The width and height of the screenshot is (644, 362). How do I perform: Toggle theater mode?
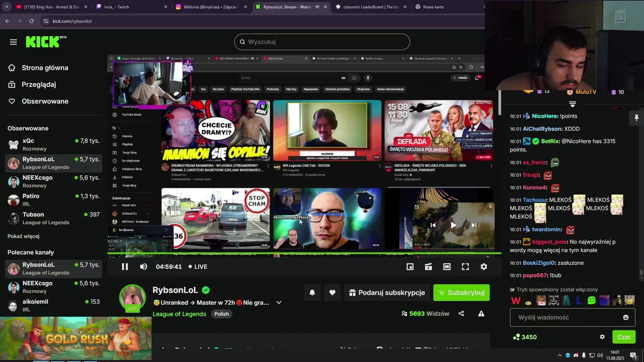447,266
